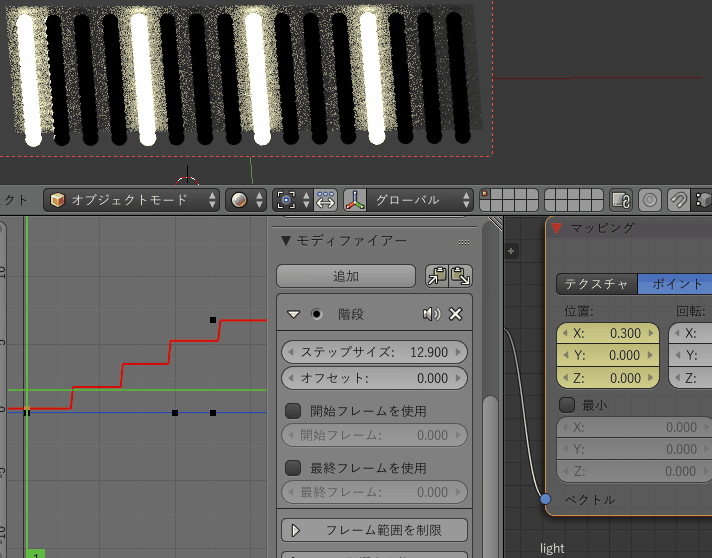Toggle the proportional editing circle icon
The image size is (712, 558).
[650, 200]
